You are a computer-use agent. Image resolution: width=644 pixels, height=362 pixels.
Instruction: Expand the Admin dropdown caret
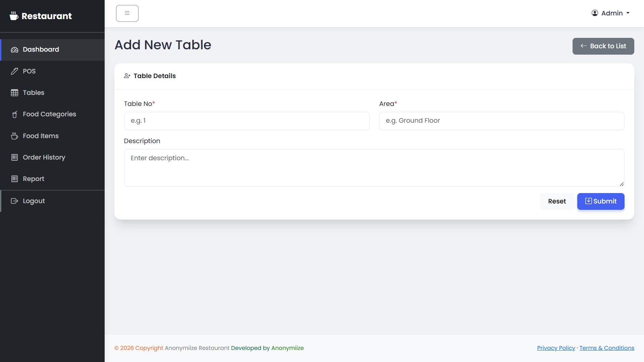pos(628,13)
